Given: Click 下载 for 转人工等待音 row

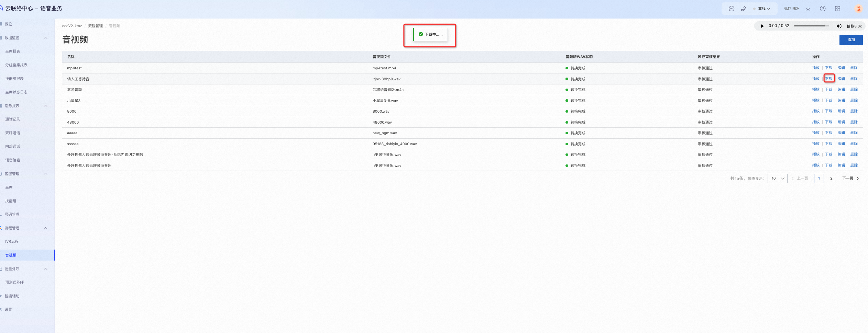Looking at the screenshot, I should pos(828,79).
